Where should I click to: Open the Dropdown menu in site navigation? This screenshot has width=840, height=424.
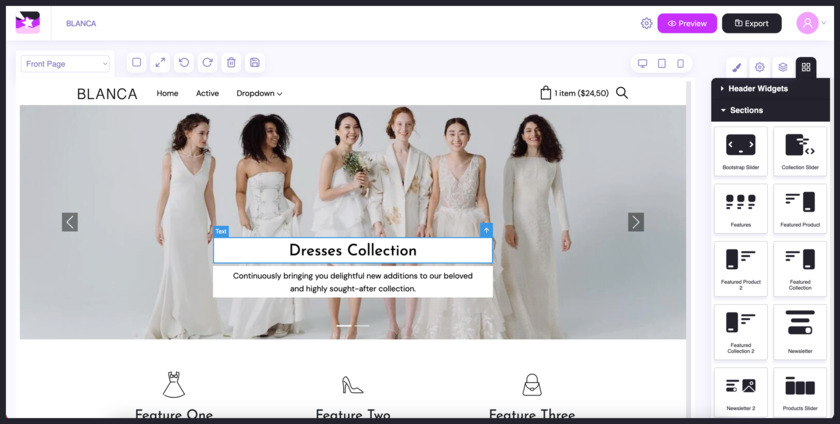[259, 93]
